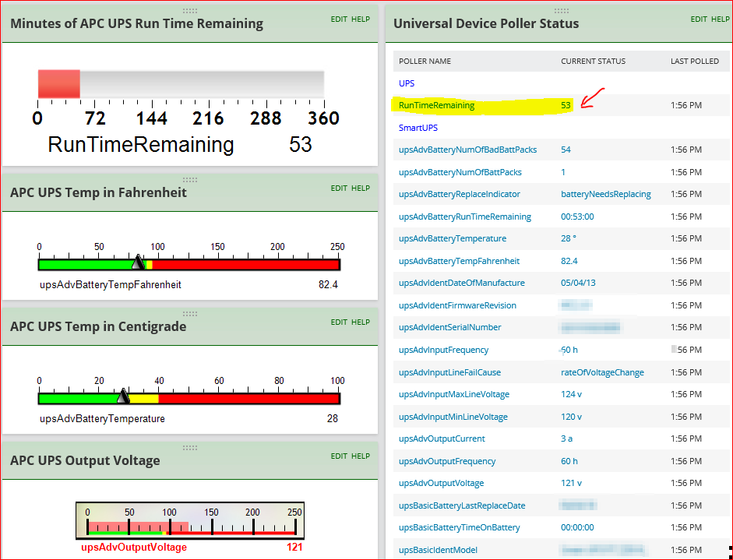Click the rateOfVoltageChange status value

[602, 372]
